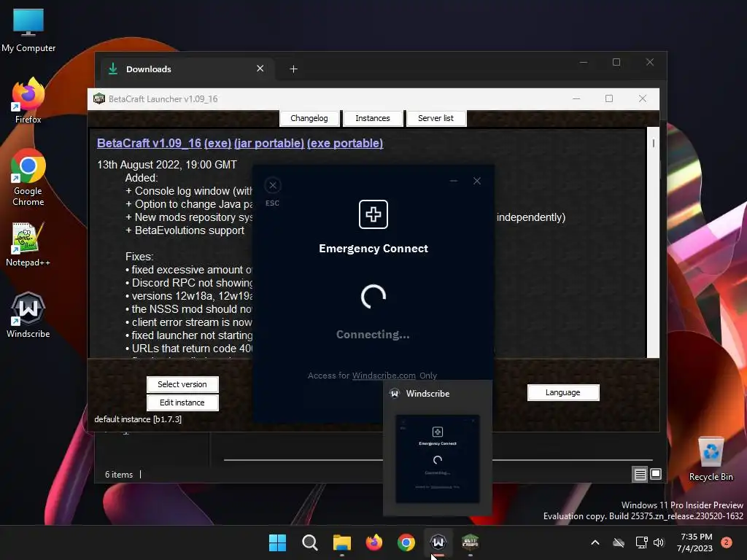
Task: Open Windscribe desktop shortcut
Action: click(x=28, y=315)
